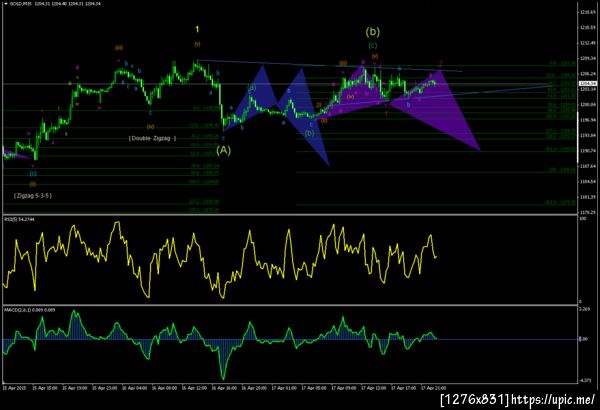Click the 1200.04 price axis label
The image size is (600, 410).
(x=587, y=105)
